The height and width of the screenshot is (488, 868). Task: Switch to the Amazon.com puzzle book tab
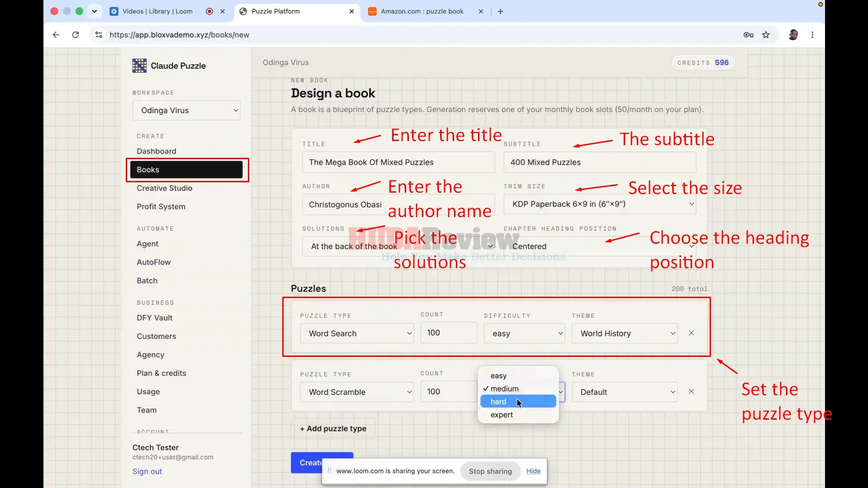click(x=422, y=11)
